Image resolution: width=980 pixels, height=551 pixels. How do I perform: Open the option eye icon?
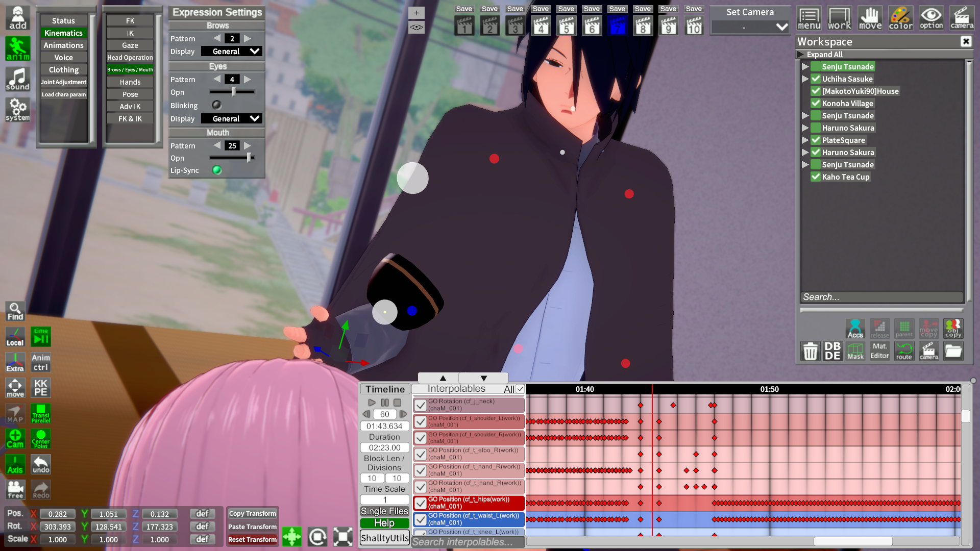pos(932,18)
